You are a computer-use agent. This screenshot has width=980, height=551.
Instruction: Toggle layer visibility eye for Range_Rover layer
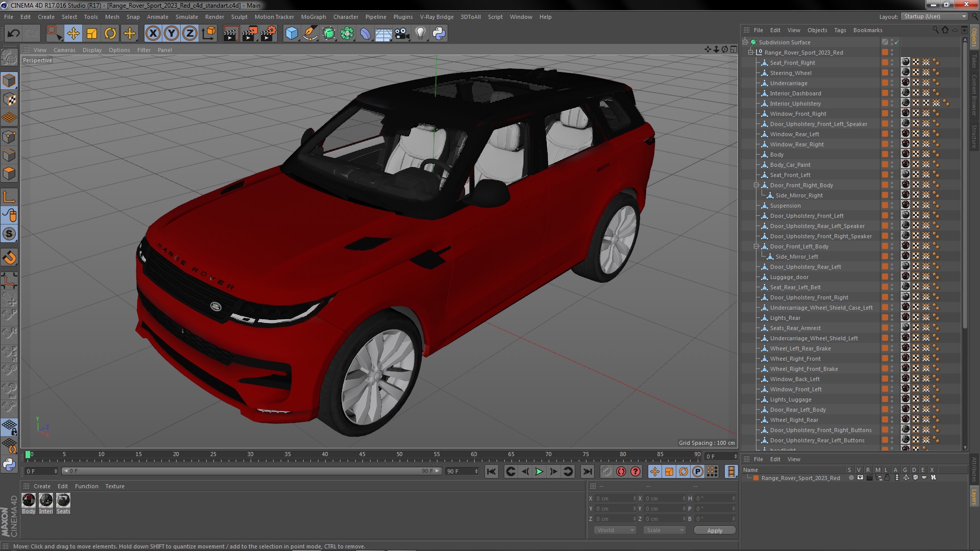click(860, 478)
